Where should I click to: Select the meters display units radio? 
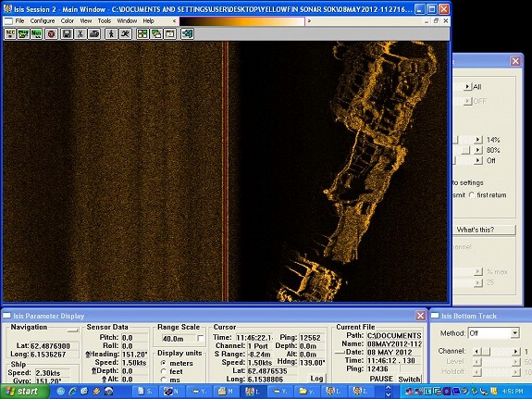click(164, 363)
